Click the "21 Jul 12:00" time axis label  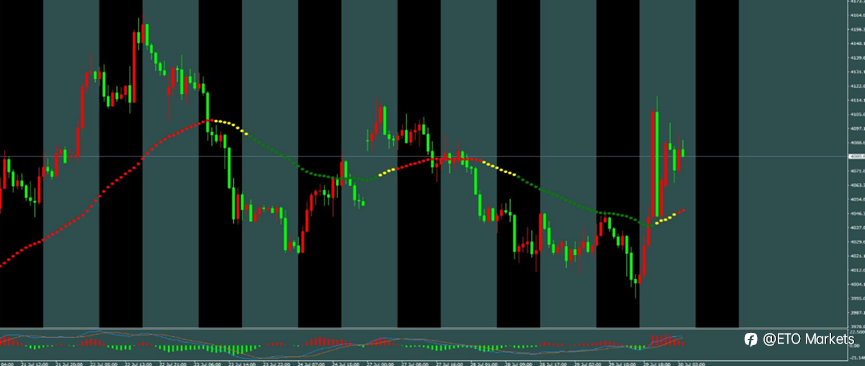[34, 364]
